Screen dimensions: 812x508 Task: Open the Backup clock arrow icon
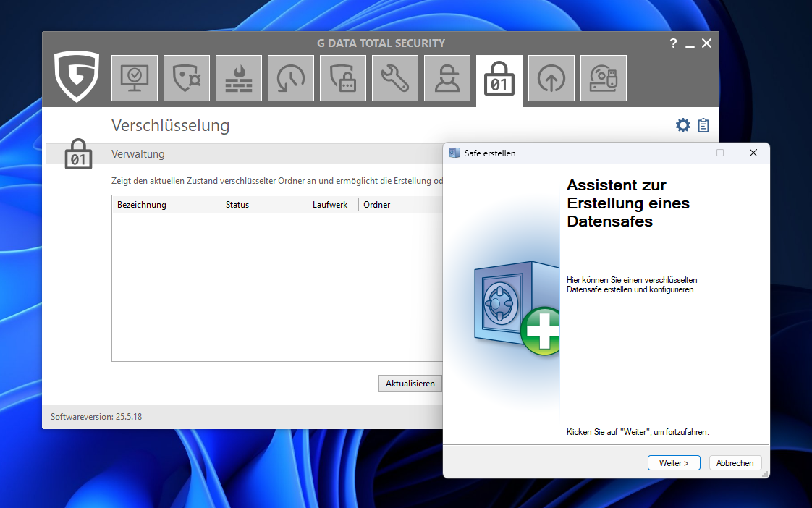click(x=291, y=78)
